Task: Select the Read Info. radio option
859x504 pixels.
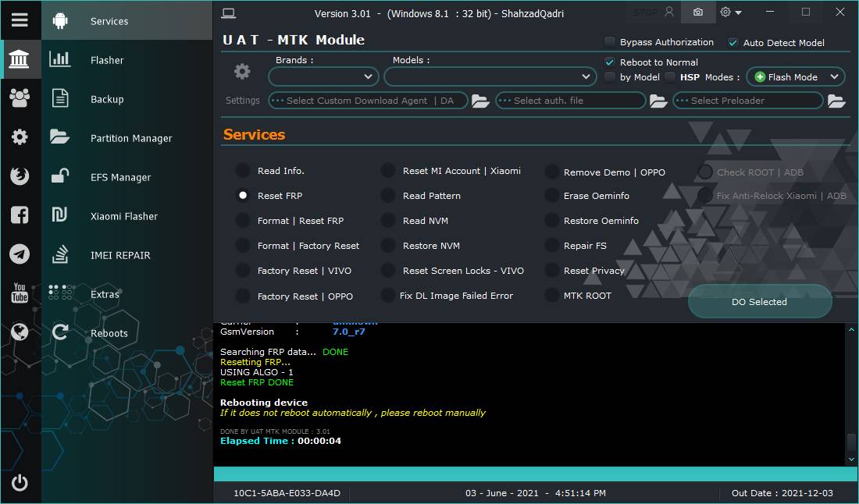Action: 244,171
